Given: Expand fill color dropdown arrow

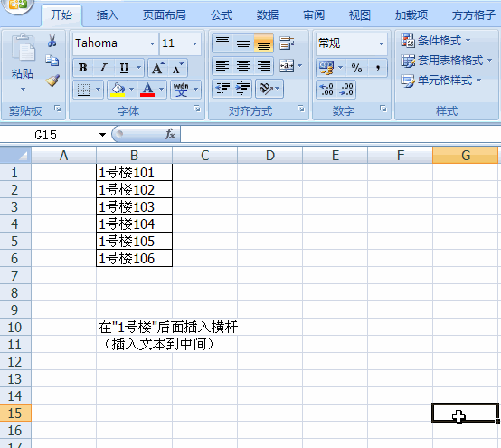Looking at the screenshot, I should click(132, 90).
